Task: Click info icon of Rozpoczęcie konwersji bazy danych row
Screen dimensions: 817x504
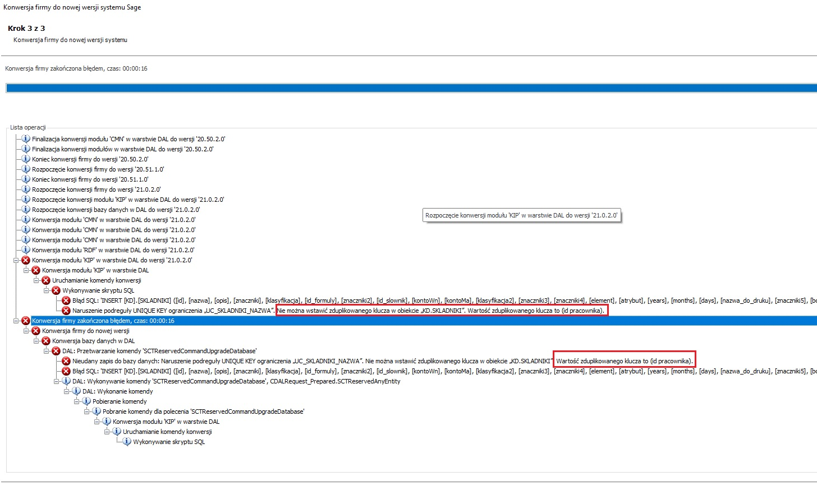Action: tap(26, 210)
